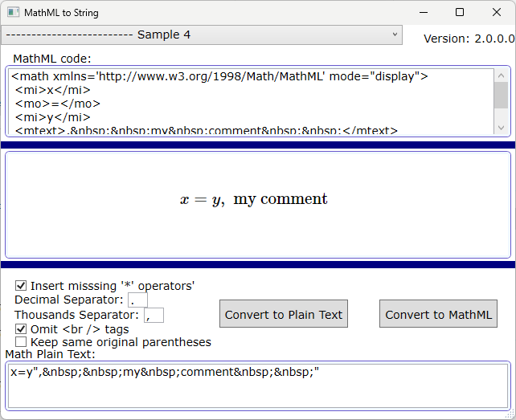Image resolution: width=516 pixels, height=420 pixels.
Task: Click inside the Math Plain Text output box
Action: (x=257, y=385)
